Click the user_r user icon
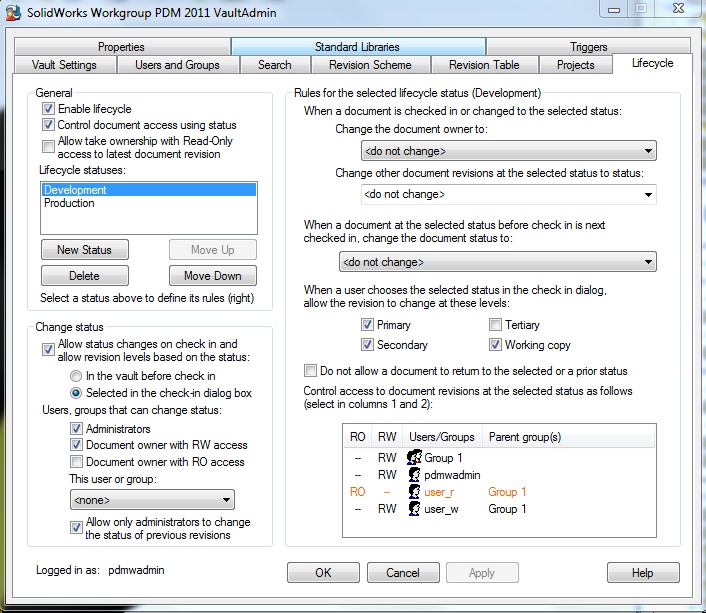Image resolution: width=706 pixels, height=613 pixels. [414, 492]
